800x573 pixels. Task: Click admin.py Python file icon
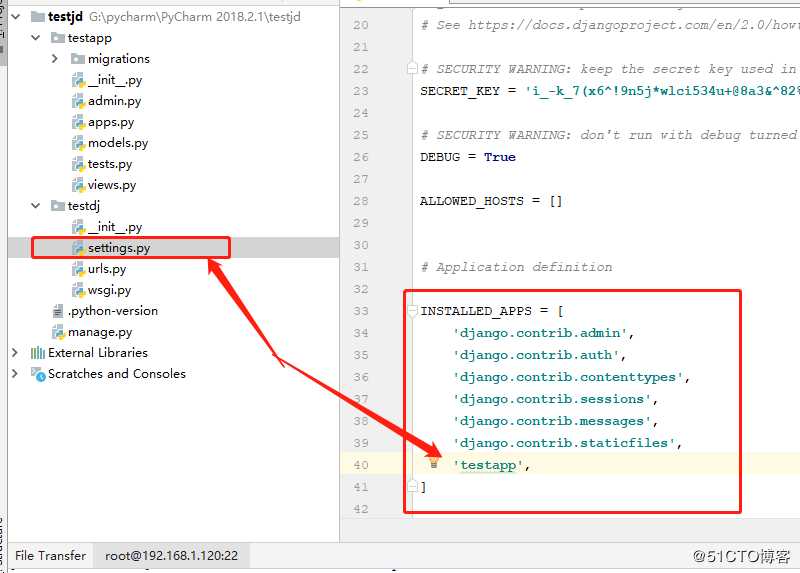coord(78,101)
